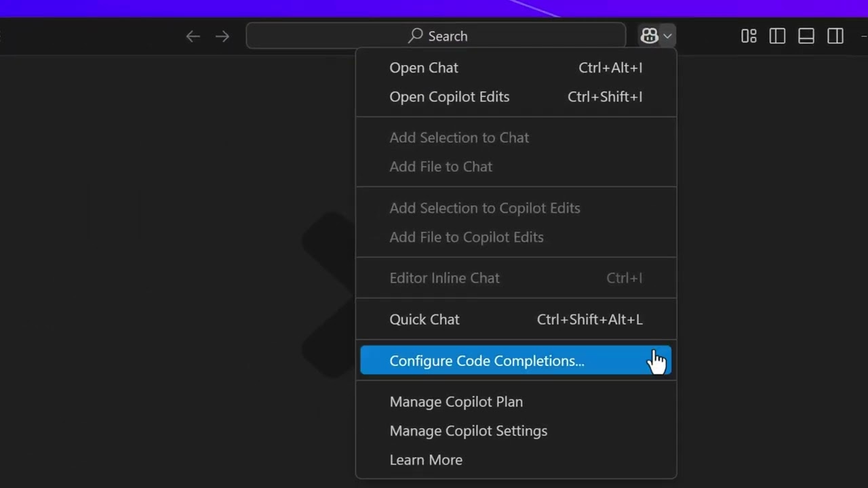Image resolution: width=868 pixels, height=488 pixels.
Task: Click the magnifier icon in Search box
Action: click(416, 36)
